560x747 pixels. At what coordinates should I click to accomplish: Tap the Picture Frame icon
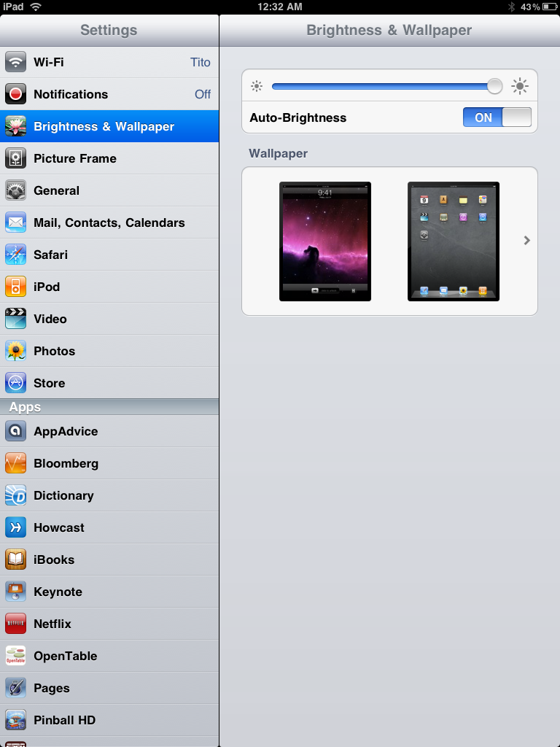tap(16, 158)
